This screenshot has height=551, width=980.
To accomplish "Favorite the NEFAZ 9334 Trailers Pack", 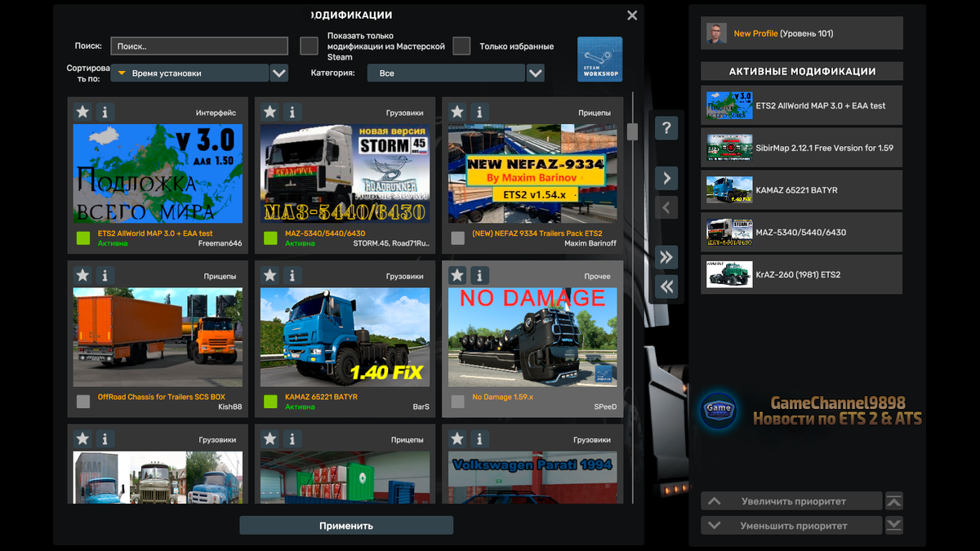I will 457,112.
